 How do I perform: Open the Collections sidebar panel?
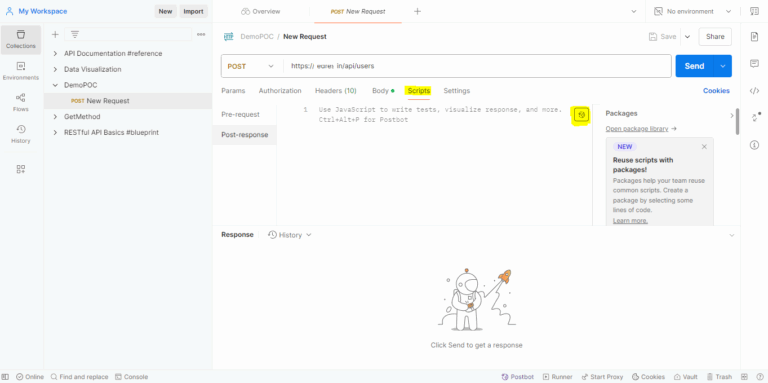pos(21,40)
